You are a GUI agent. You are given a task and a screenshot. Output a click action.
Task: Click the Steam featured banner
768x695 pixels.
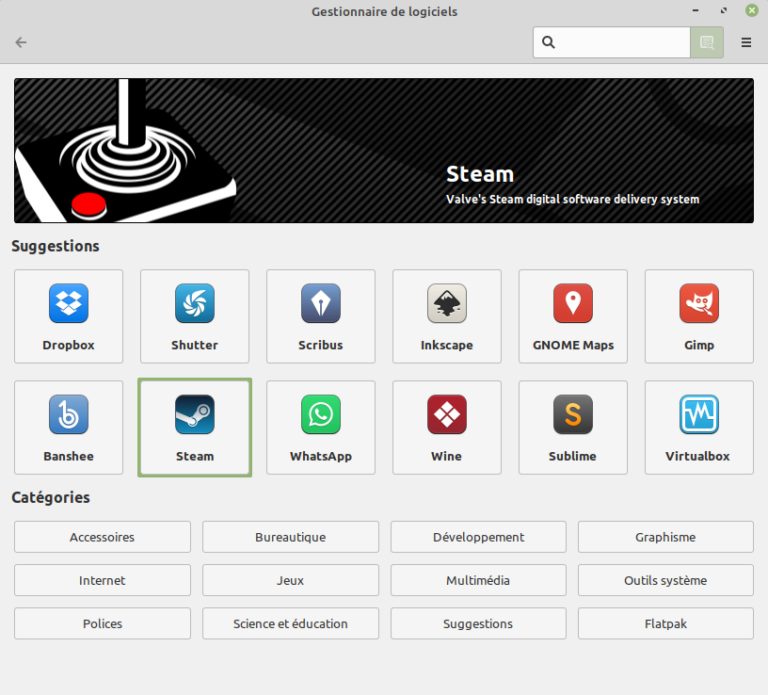383,151
